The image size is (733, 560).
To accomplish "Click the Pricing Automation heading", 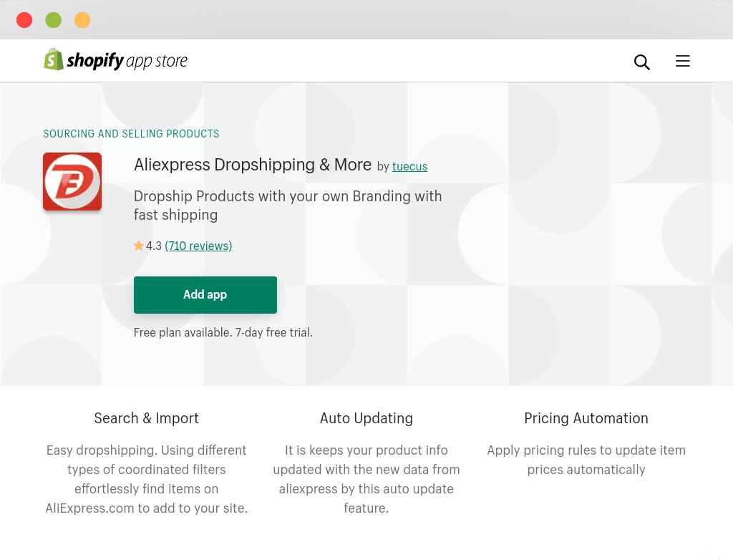I will [x=586, y=418].
